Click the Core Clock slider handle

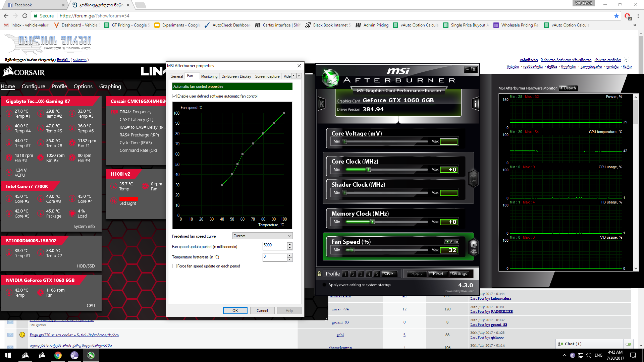coord(369,170)
